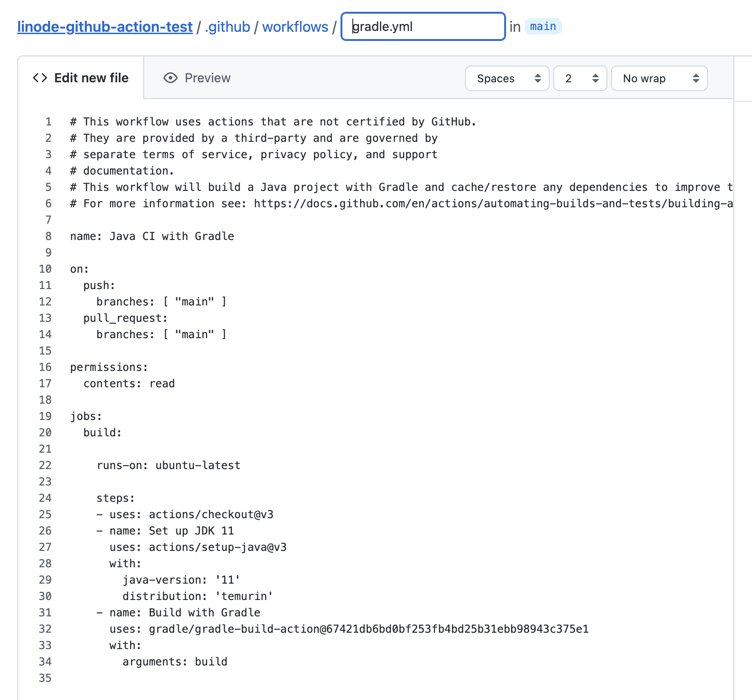The height and width of the screenshot is (700, 752).
Task: Click the 'permissions:' line
Action: point(109,367)
